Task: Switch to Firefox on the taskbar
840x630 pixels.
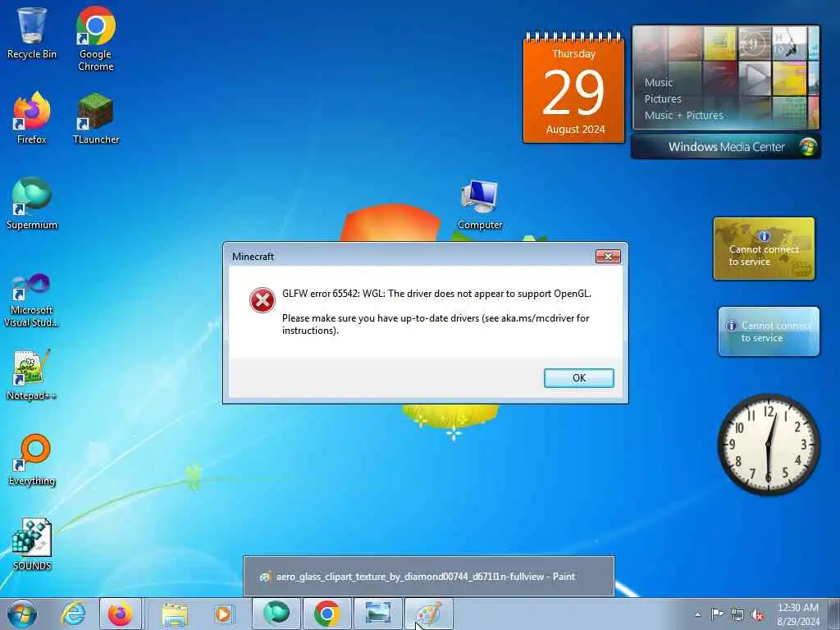Action: coord(120,614)
